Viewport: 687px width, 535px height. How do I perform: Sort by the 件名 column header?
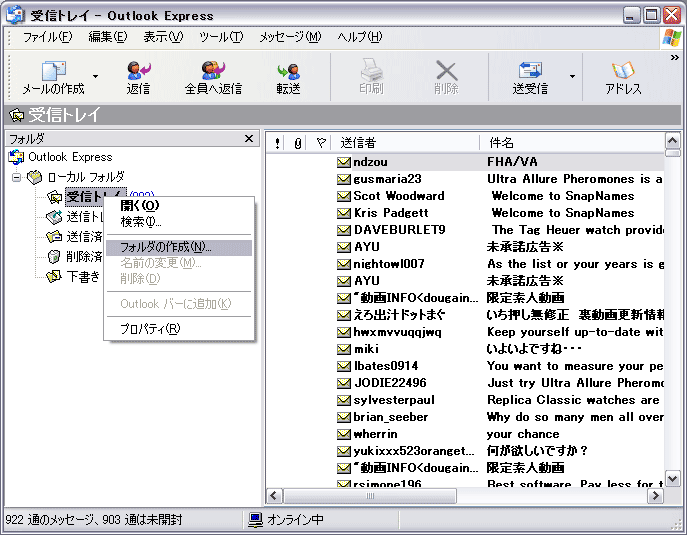[x=573, y=143]
